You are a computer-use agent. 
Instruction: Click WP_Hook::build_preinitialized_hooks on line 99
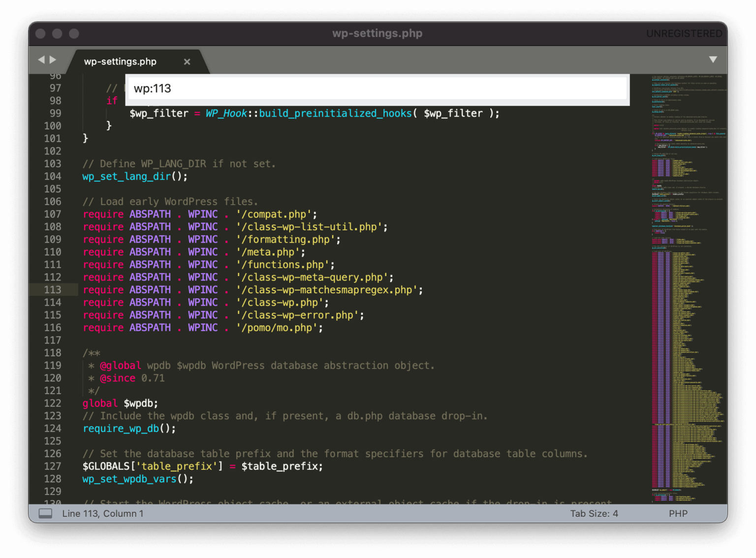310,113
